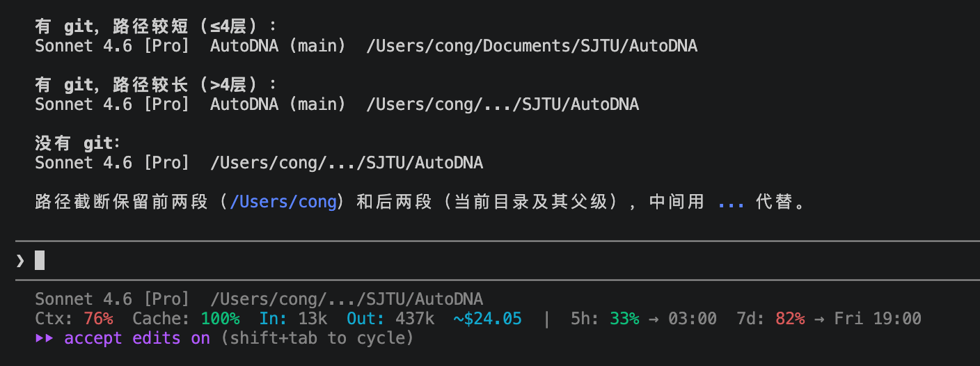Click the ❯ prompt chevron icon

point(20,261)
